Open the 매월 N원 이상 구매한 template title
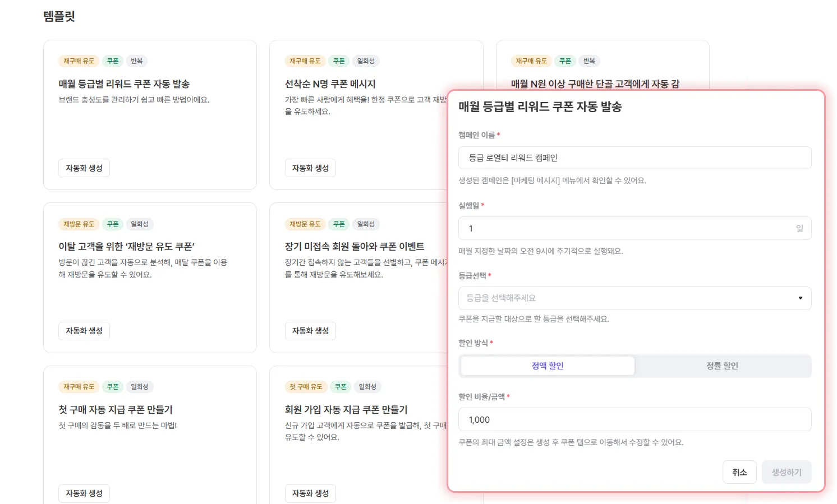Image resolution: width=837 pixels, height=504 pixels. tap(595, 84)
